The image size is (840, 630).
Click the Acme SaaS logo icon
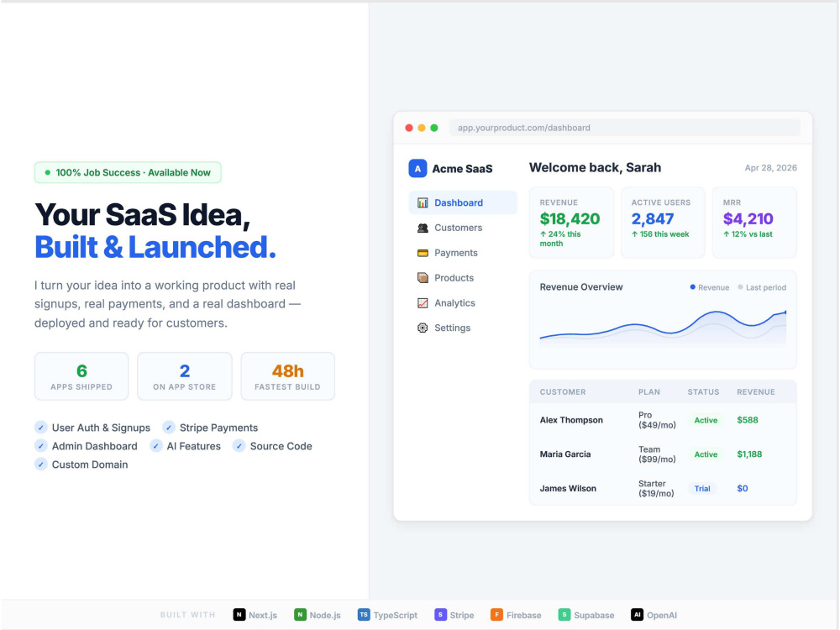[417, 168]
